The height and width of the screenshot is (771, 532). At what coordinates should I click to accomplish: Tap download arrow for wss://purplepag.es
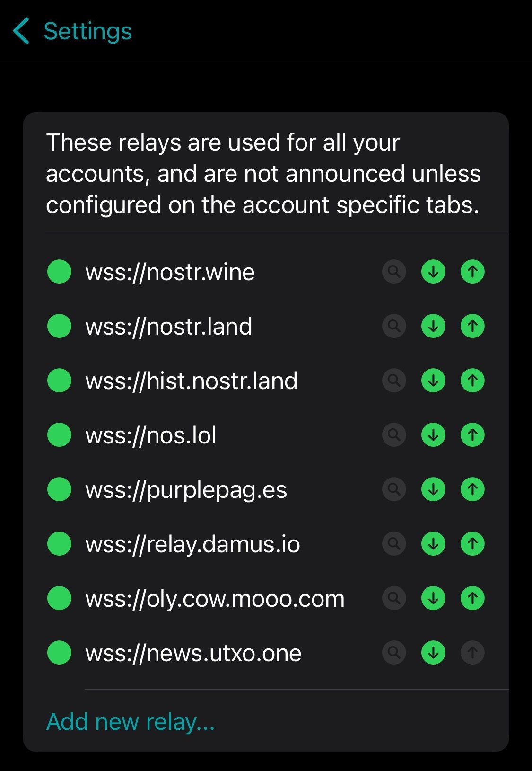pyautogui.click(x=433, y=489)
